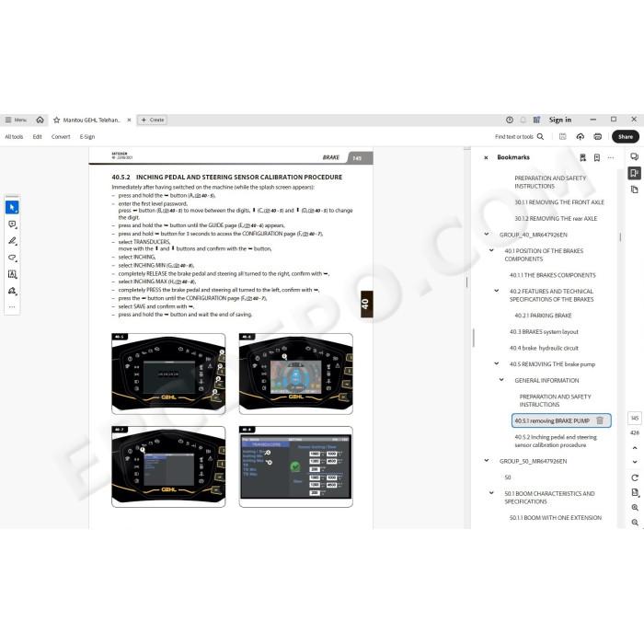The width and height of the screenshot is (644, 644).
Task: Collapse GROUP_50_MR647926EN bookmark
Action: pyautogui.click(x=487, y=460)
